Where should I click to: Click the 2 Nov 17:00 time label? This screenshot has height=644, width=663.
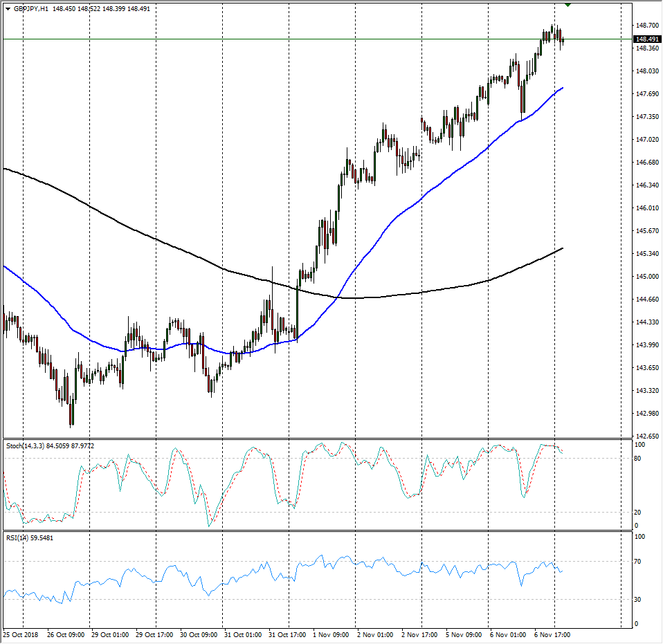click(419, 634)
